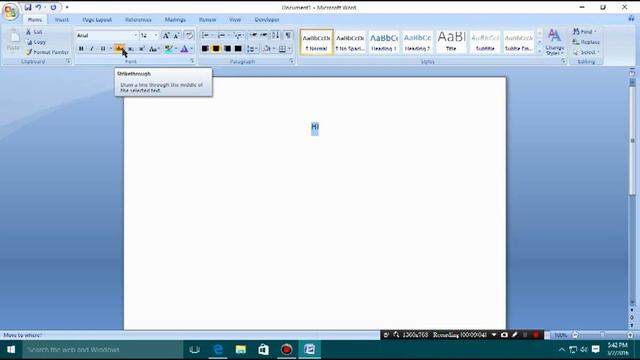Toggle italic formatting
Viewport: 640px width, 360px height.
[92, 49]
